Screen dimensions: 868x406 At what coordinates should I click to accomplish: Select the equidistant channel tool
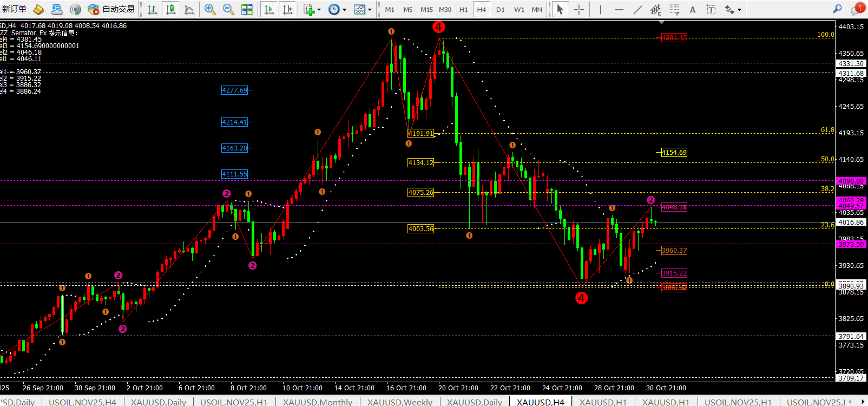coord(656,9)
